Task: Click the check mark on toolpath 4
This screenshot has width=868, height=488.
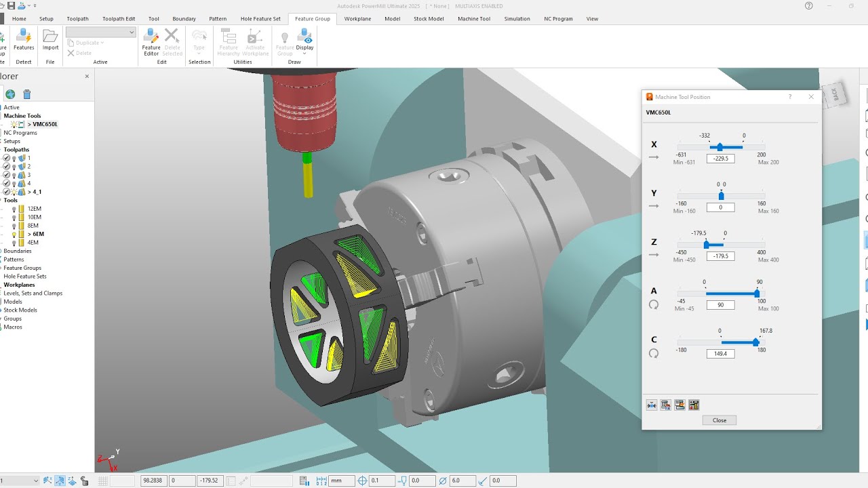Action: [x=7, y=183]
